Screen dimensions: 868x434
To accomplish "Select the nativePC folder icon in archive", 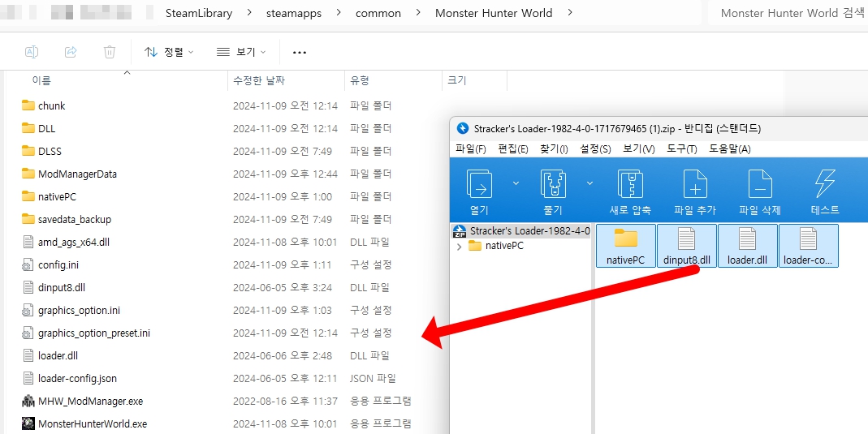I will click(625, 246).
